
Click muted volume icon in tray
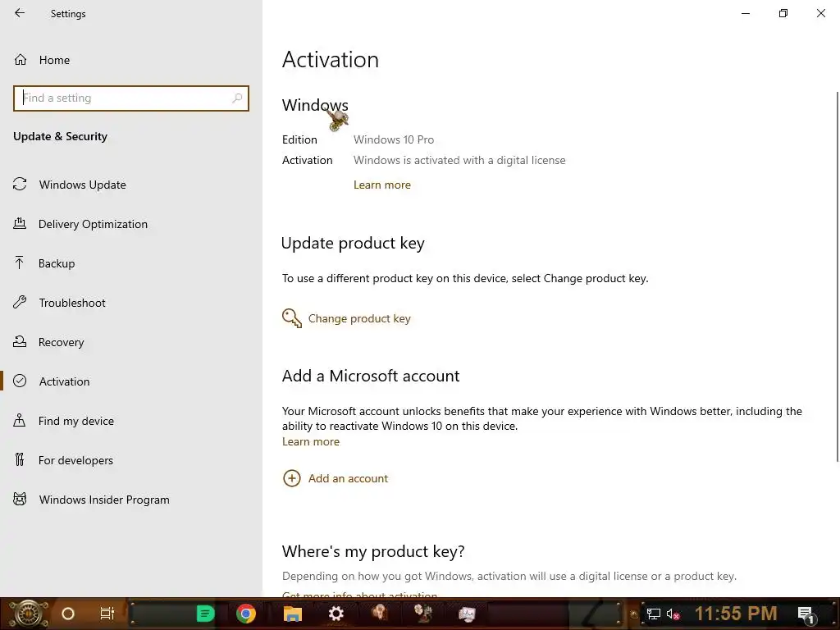[x=673, y=614]
